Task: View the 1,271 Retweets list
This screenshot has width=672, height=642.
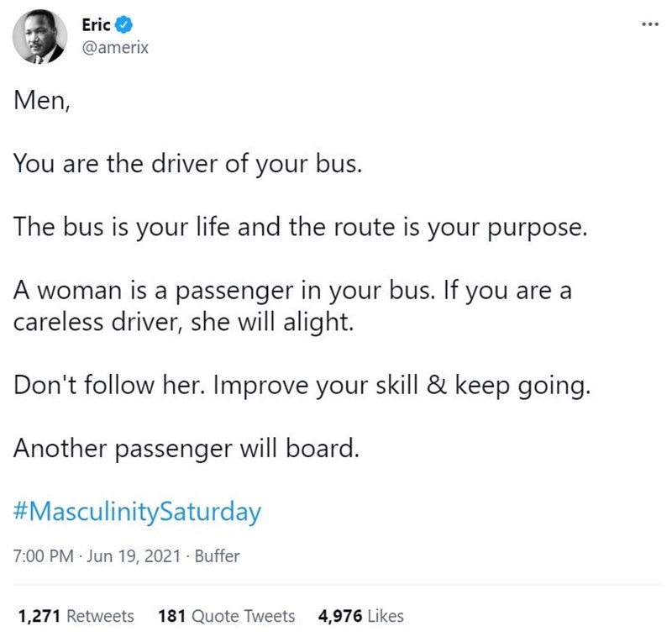Action: tap(76, 616)
